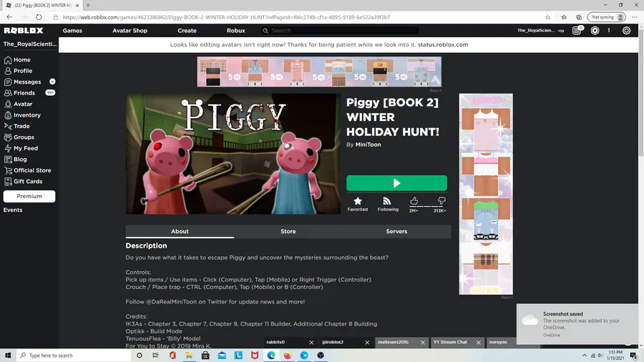Open the browser Collections icon
The image size is (644, 362).
pos(579,17)
